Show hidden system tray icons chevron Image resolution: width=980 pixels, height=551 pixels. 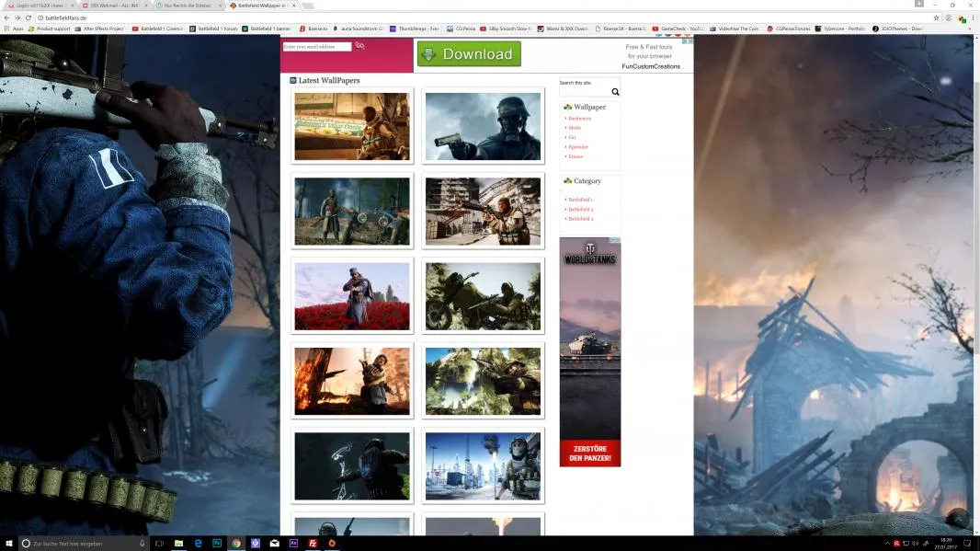pyautogui.click(x=887, y=544)
